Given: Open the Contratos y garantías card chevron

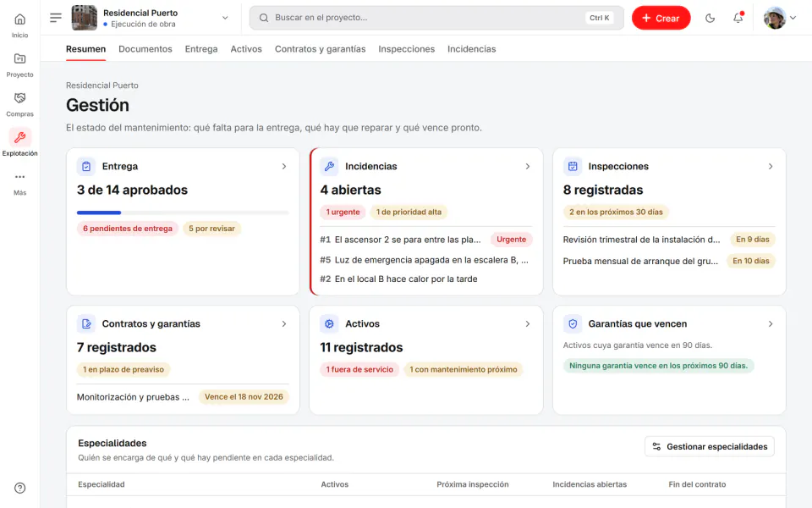Looking at the screenshot, I should (284, 324).
